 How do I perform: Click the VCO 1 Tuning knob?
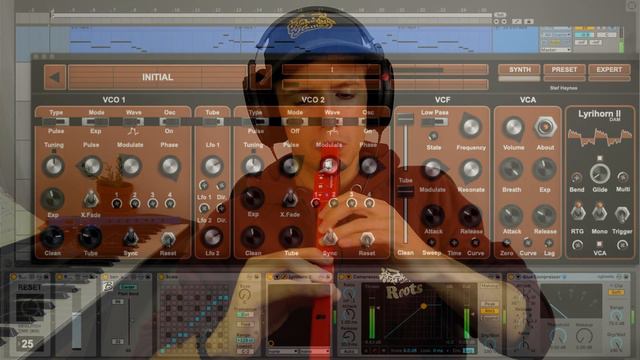pos(53,166)
